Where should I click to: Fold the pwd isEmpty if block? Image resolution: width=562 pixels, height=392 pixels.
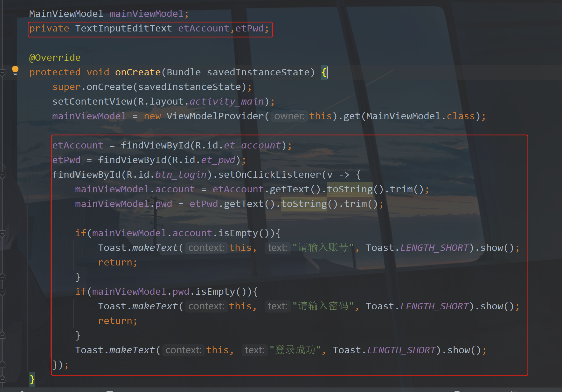[x=3, y=292]
